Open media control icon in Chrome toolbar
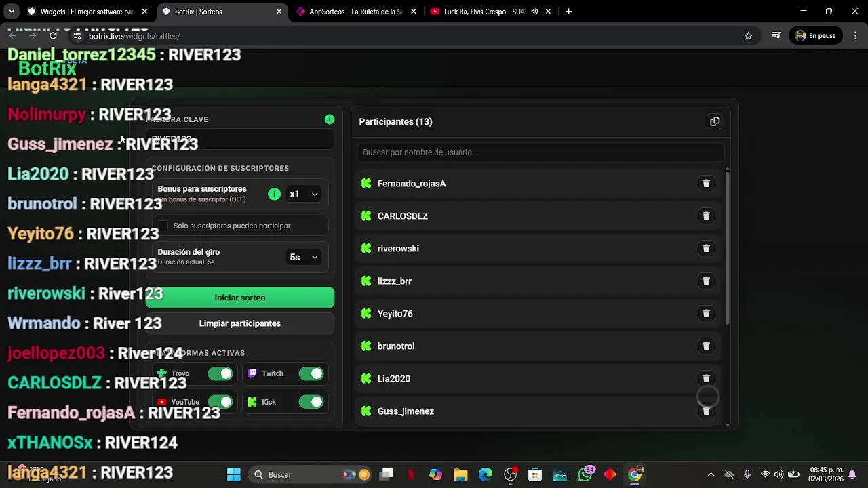Viewport: 868px width, 488px height. tap(776, 36)
